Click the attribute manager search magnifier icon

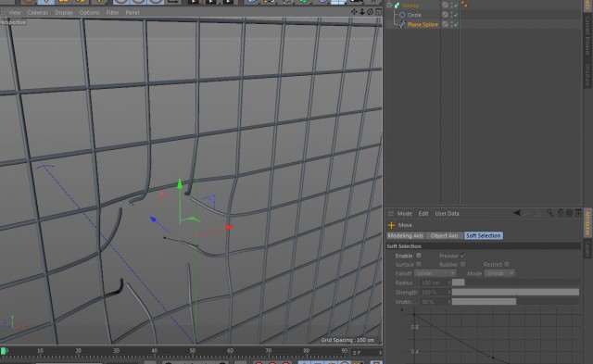click(x=549, y=213)
